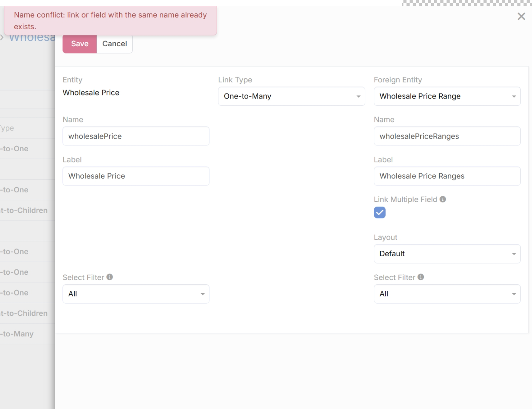Click the Link Type caret arrow

pyautogui.click(x=358, y=97)
